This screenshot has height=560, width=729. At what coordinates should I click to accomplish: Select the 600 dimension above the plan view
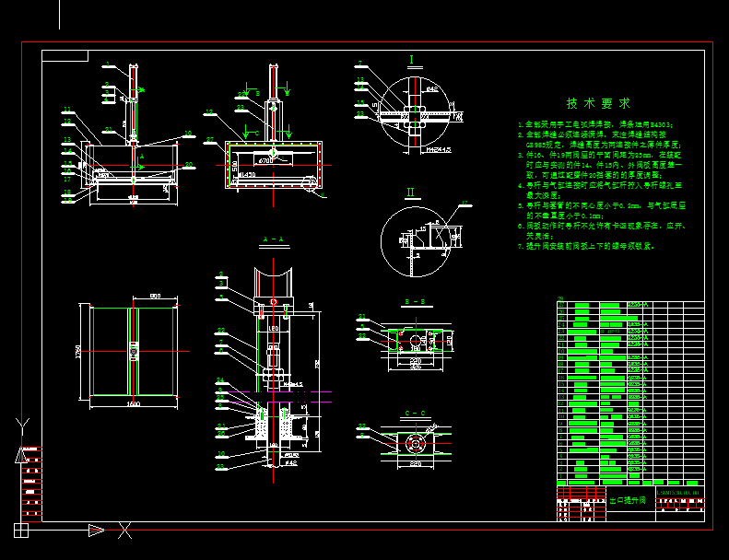pyautogui.click(x=155, y=296)
